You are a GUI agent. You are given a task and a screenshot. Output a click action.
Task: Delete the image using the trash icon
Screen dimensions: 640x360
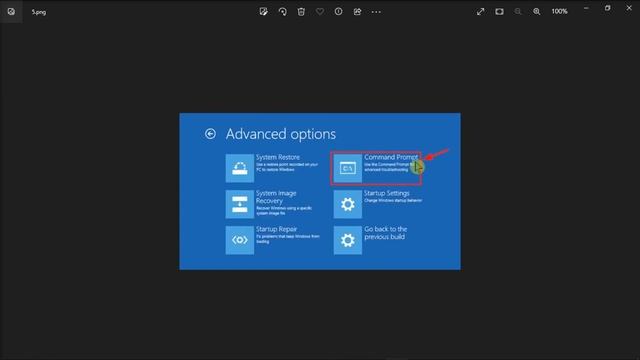[x=301, y=11]
